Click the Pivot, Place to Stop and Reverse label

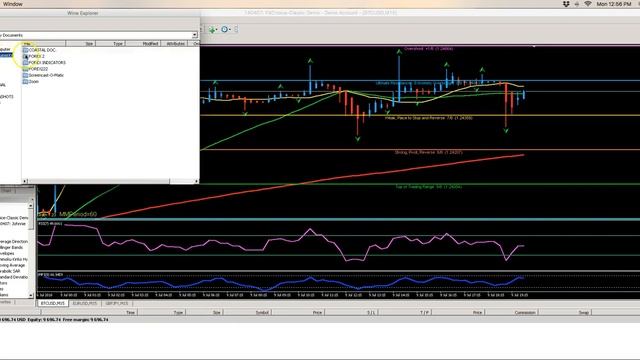tap(429, 118)
